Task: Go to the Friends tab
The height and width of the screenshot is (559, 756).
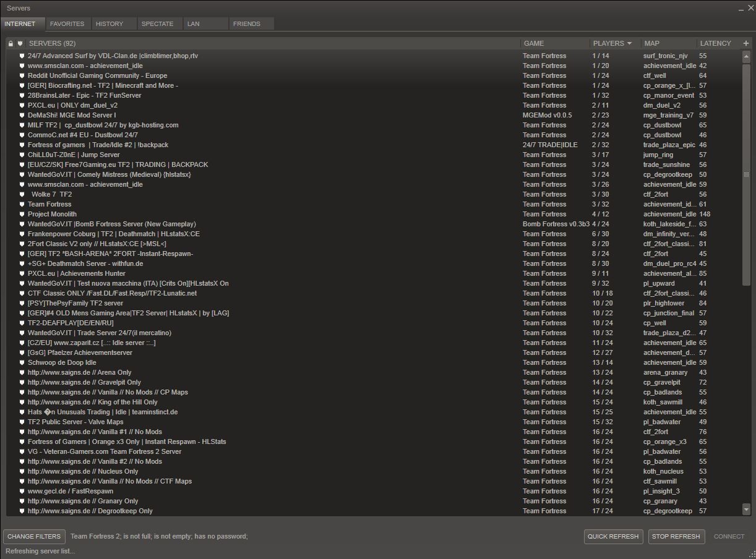Action: click(x=246, y=24)
